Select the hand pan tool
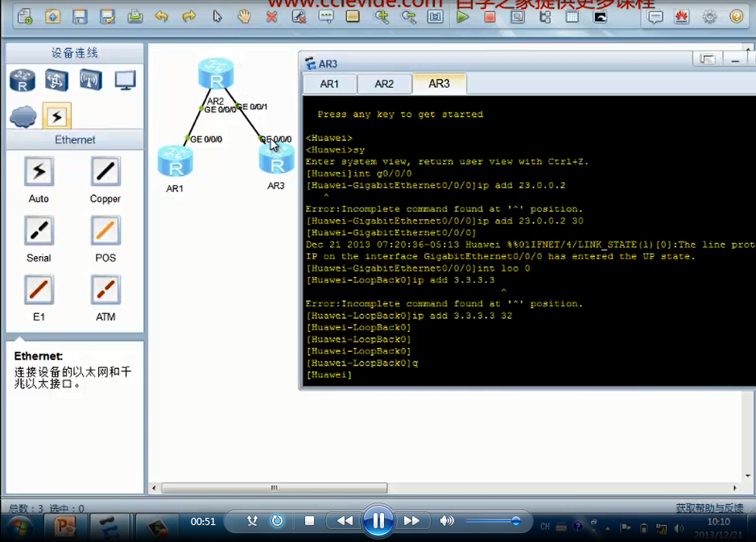Viewport: 756px width, 542px height. click(244, 16)
